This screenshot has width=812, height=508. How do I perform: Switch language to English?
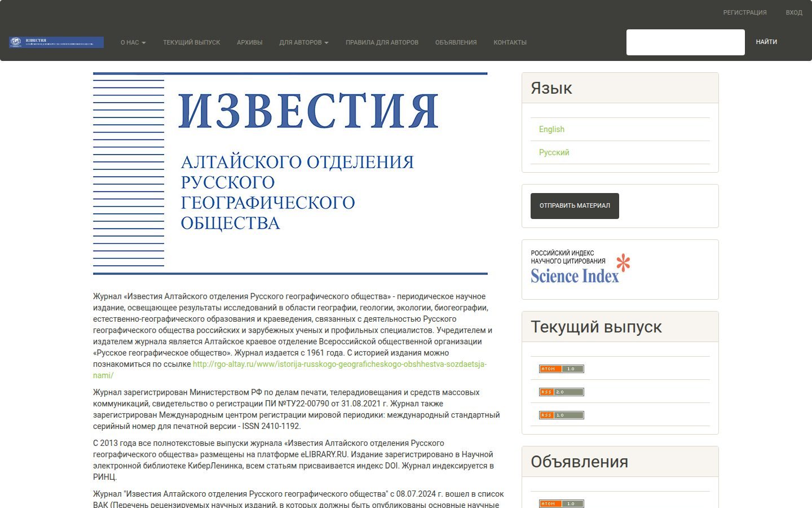click(x=551, y=129)
